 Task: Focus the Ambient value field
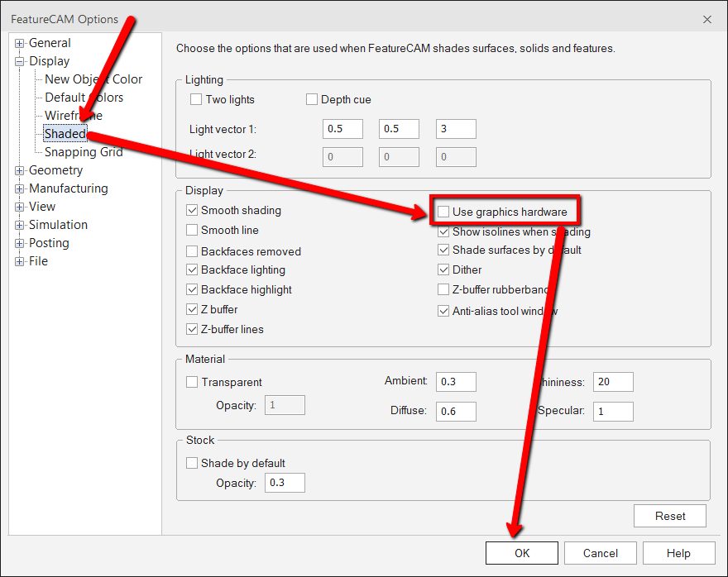pos(456,382)
